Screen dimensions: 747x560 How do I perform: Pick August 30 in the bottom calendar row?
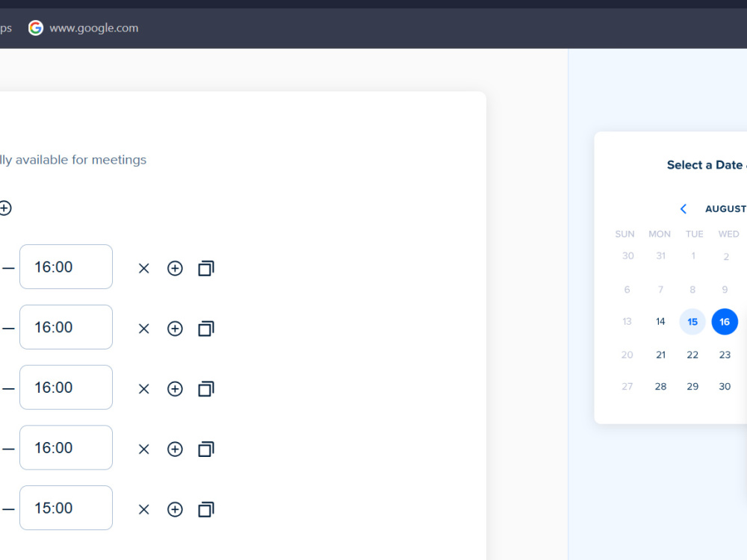pyautogui.click(x=725, y=386)
